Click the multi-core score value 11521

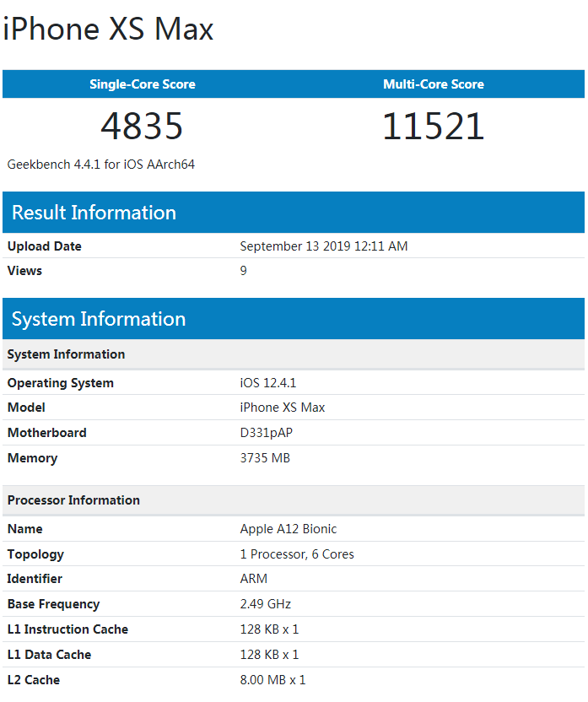[x=434, y=127]
